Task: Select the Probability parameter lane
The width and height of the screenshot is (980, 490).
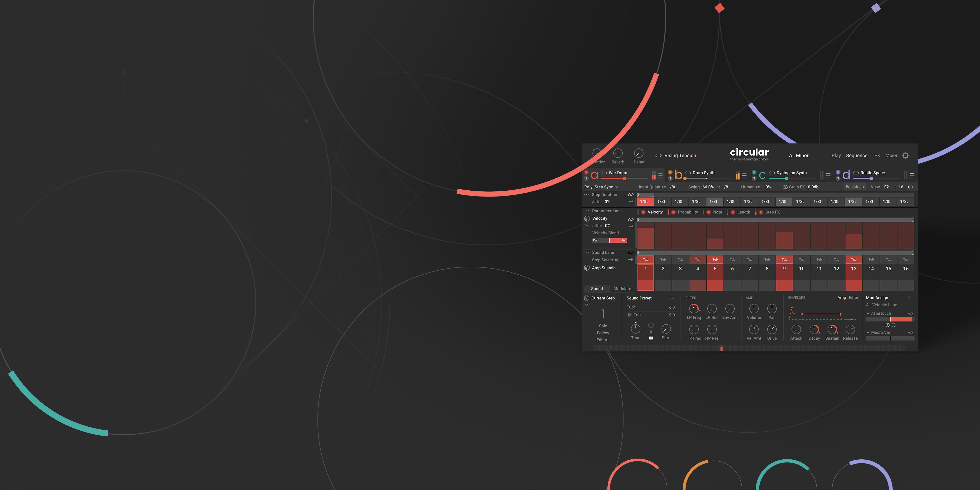Action: [688, 212]
